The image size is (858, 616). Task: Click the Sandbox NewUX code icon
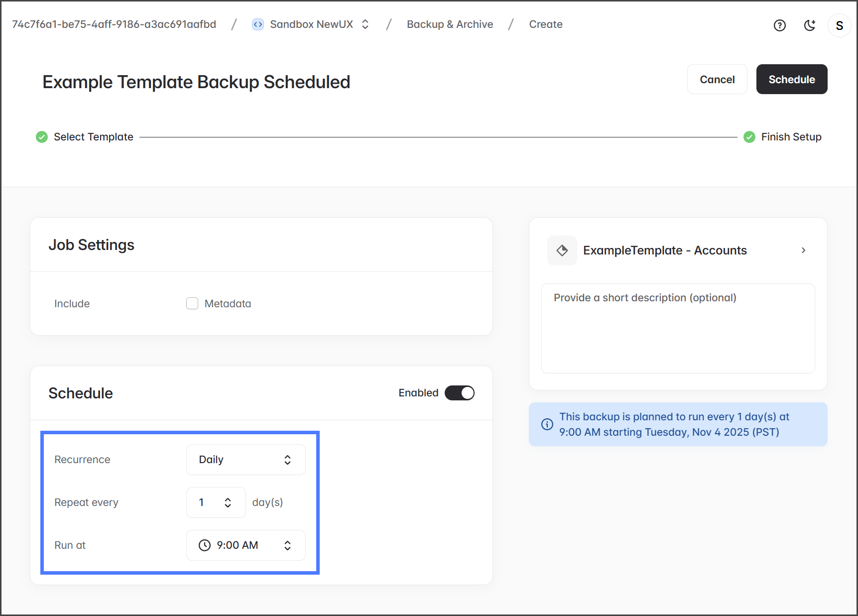tap(258, 24)
